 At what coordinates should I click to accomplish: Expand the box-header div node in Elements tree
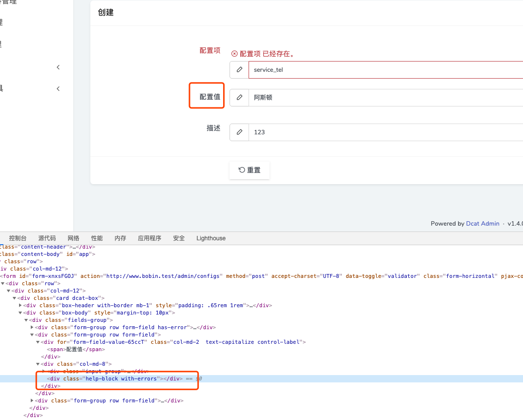[x=20, y=305]
